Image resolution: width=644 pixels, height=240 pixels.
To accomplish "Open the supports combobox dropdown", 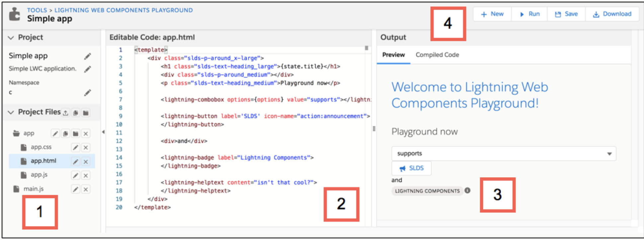I will [x=504, y=154].
